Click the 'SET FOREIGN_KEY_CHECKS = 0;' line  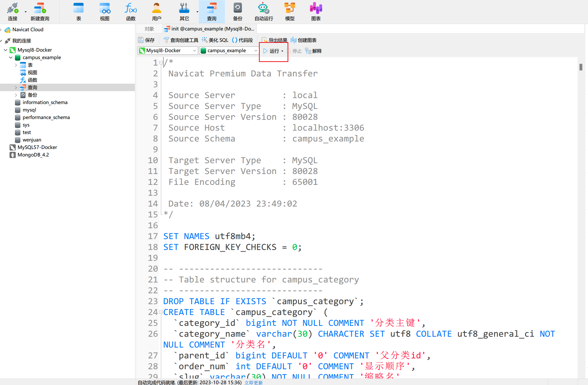232,247
